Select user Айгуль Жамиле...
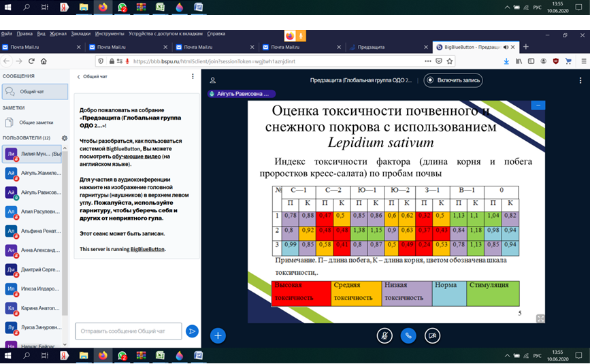 point(32,173)
